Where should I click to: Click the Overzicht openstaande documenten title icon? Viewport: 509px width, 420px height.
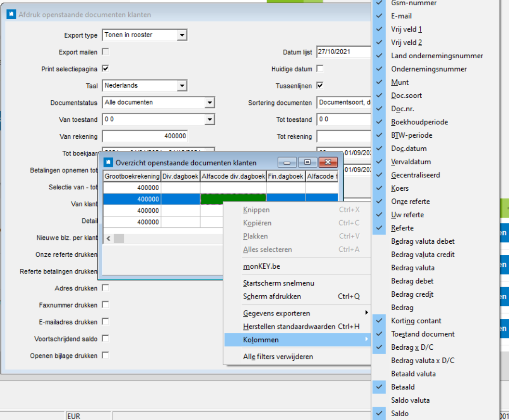tap(108, 162)
